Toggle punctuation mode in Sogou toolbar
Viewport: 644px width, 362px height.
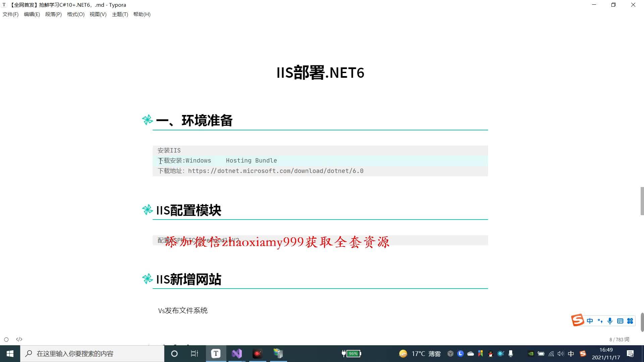[600, 321]
